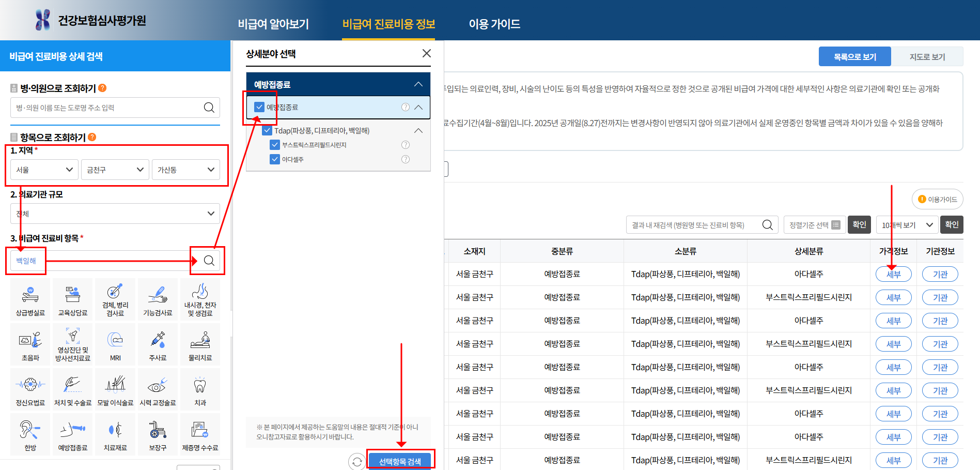Collapse the checked 예방접종료 row chevron

(418, 107)
